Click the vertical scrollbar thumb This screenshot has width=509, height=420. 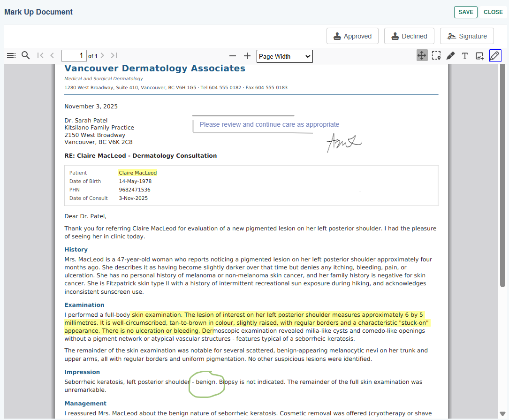502,176
